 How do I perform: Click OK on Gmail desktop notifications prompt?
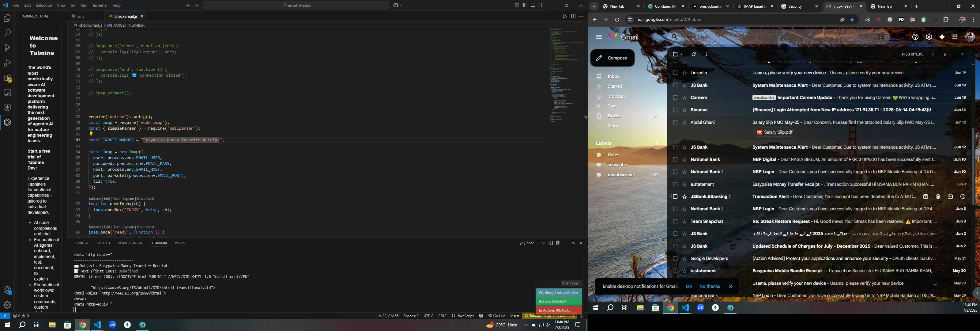688,287
